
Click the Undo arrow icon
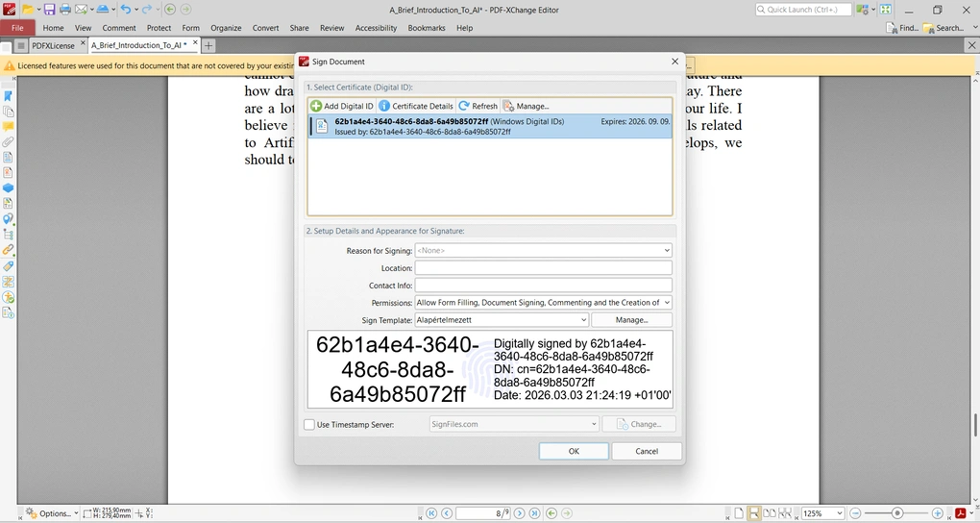click(x=126, y=10)
